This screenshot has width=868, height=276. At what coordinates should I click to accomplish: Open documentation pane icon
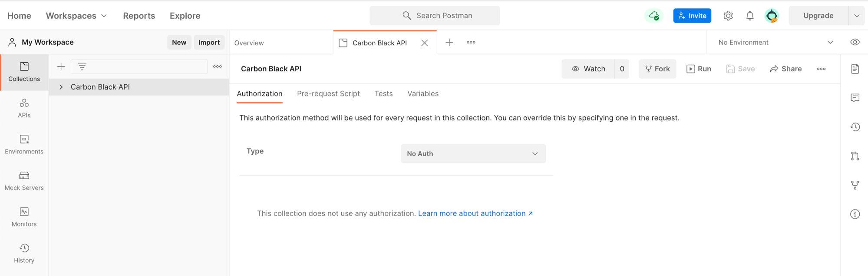click(x=855, y=69)
